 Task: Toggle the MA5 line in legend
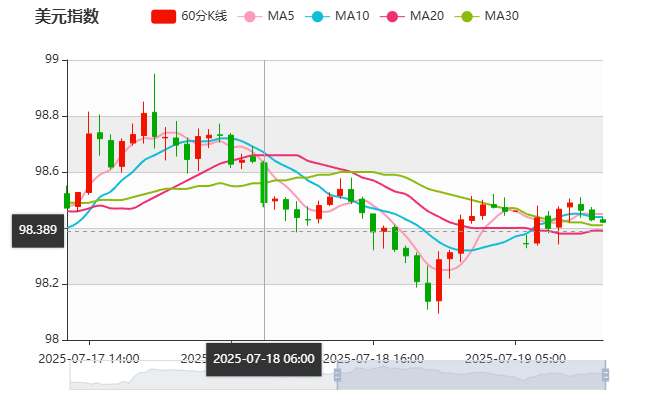pyautogui.click(x=266, y=16)
